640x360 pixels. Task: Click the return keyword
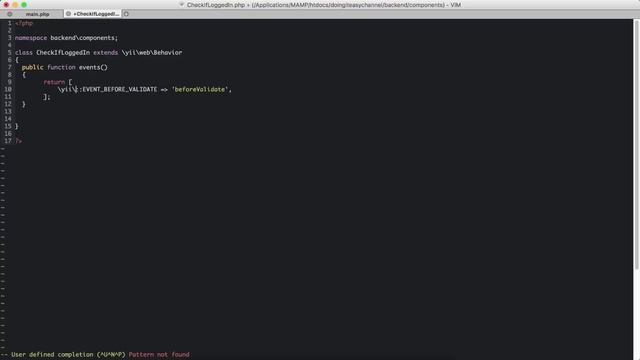[x=54, y=82]
